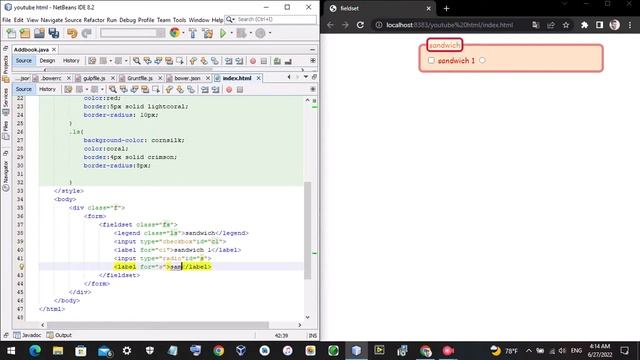Open the Output bottom panel
The height and width of the screenshot is (360, 640).
pos(59,335)
